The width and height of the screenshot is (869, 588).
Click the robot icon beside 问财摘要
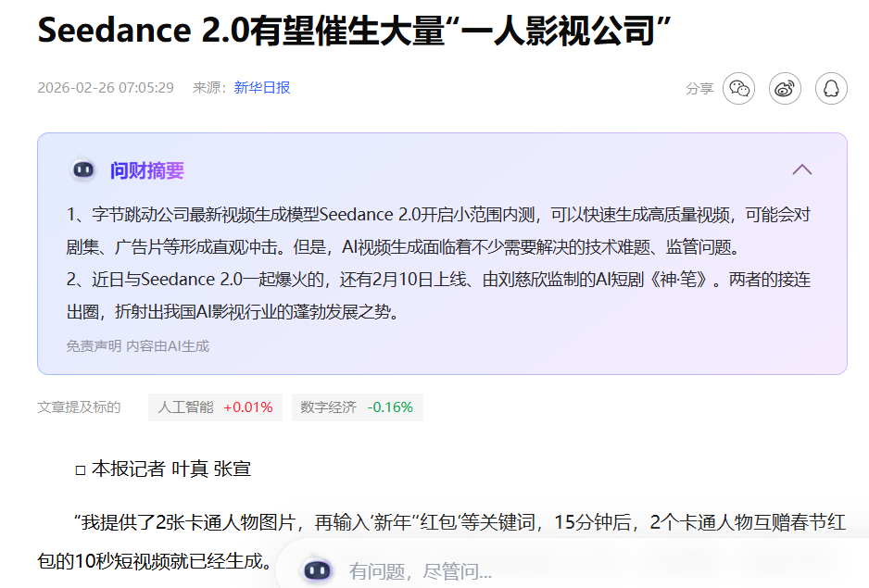pyautogui.click(x=83, y=170)
